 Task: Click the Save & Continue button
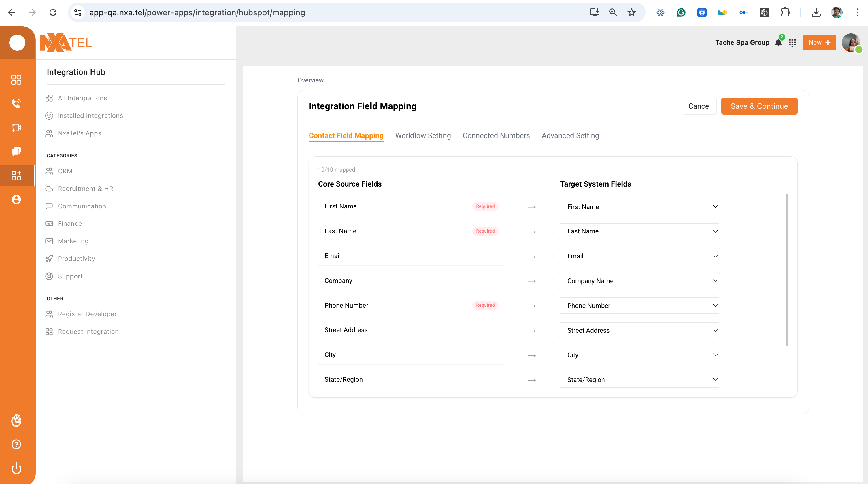click(759, 106)
